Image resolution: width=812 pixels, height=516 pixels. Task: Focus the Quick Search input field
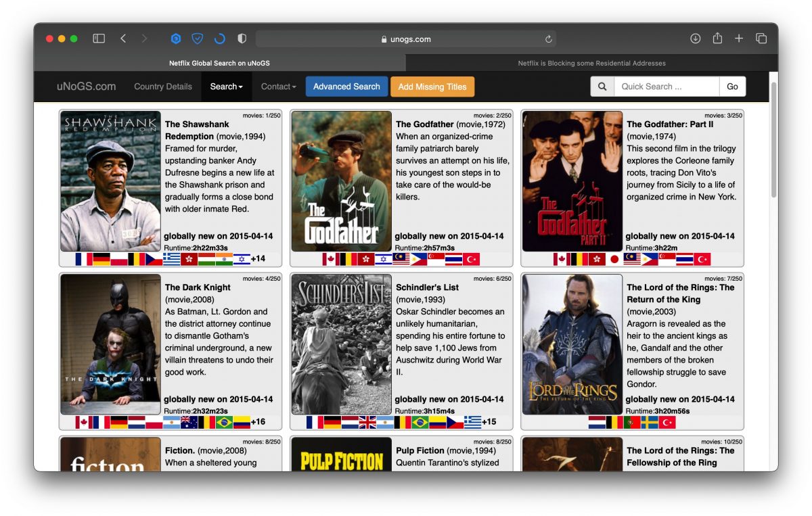(667, 87)
